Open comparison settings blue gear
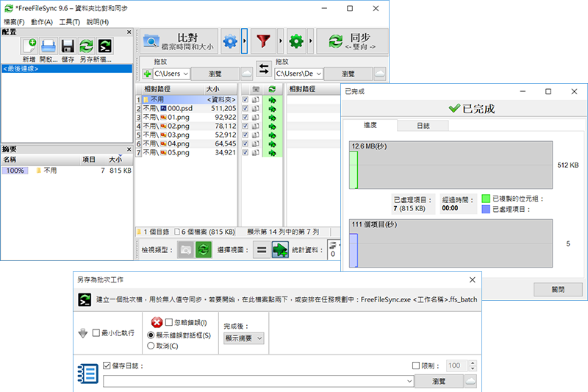This screenshot has height=392, width=588. [x=230, y=41]
